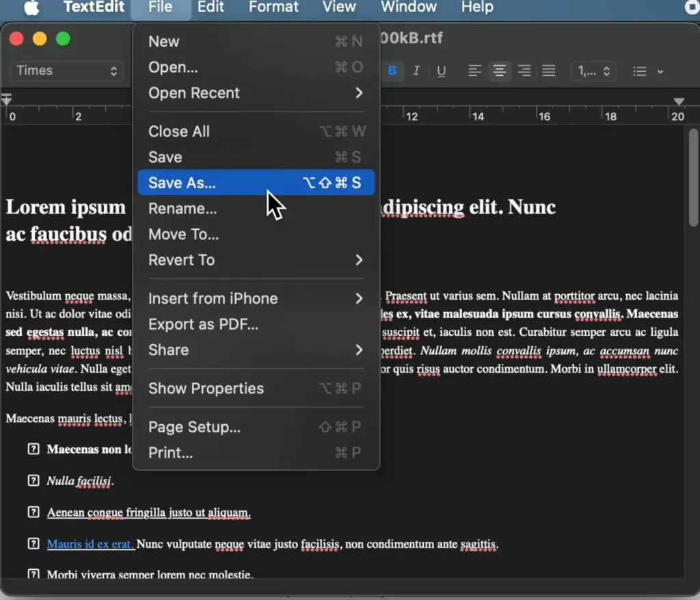Open the Help menu
Image resolution: width=700 pixels, height=600 pixels.
476,7
